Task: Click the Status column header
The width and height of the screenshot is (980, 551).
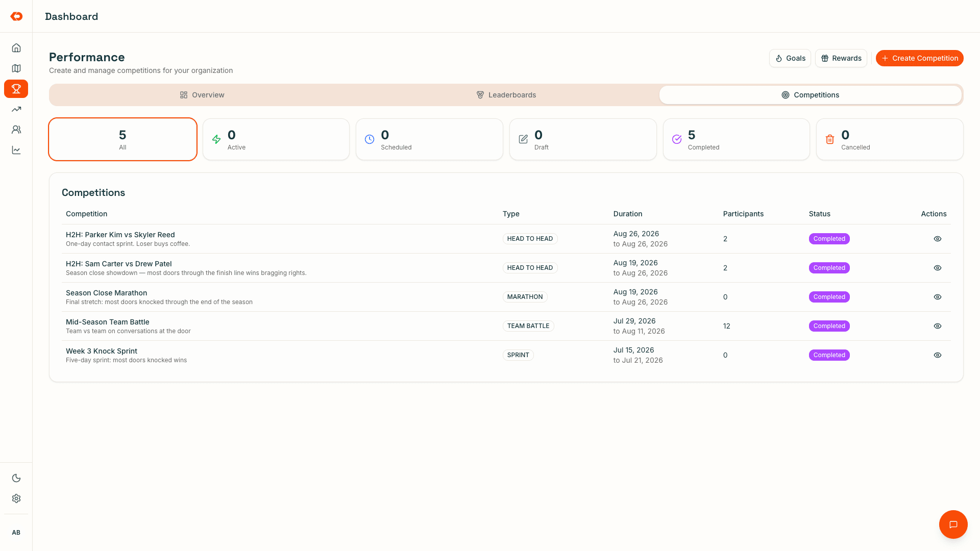Action: tap(820, 214)
